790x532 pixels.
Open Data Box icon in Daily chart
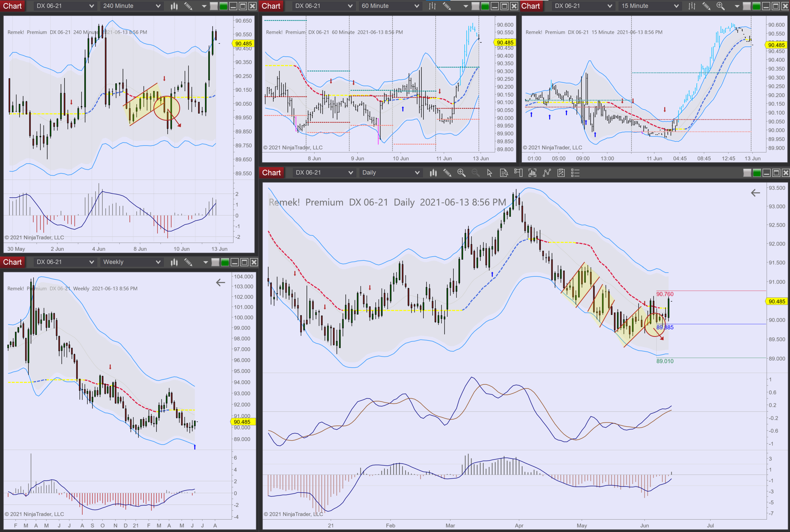pyautogui.click(x=504, y=173)
